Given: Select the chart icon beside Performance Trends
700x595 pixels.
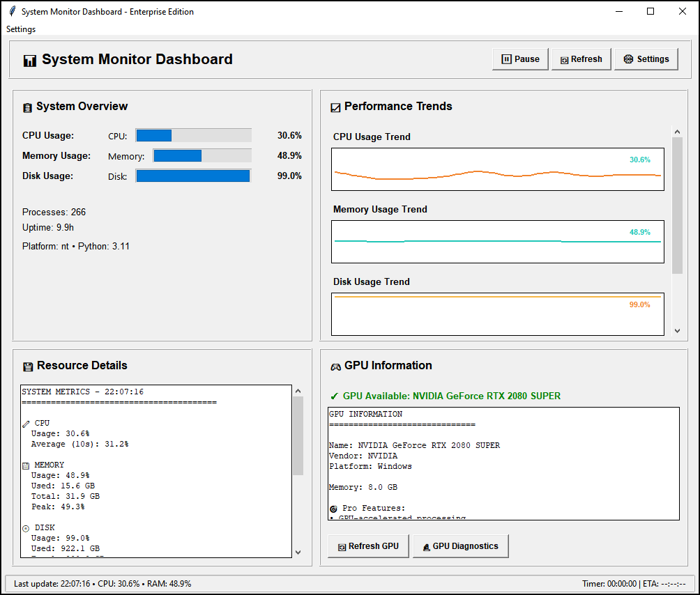Looking at the screenshot, I should click(x=334, y=107).
